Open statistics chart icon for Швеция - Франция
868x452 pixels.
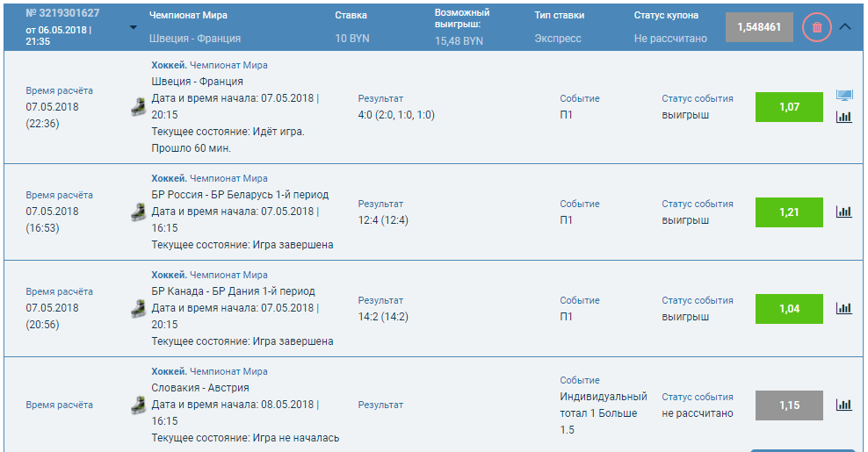click(844, 116)
